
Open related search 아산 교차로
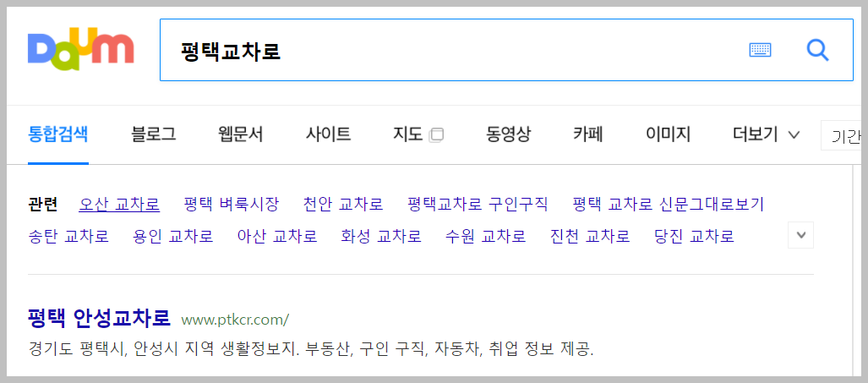277,237
